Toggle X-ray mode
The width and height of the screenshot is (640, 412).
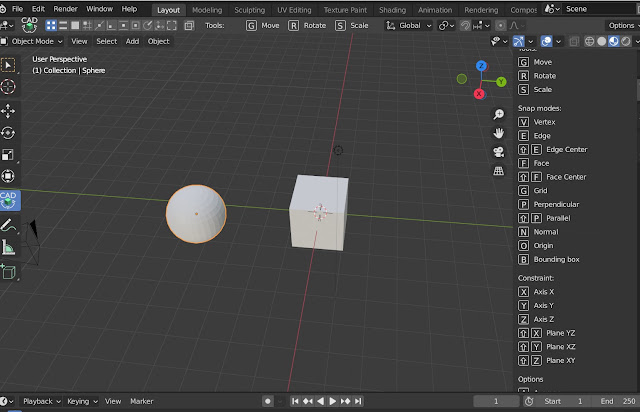574,41
